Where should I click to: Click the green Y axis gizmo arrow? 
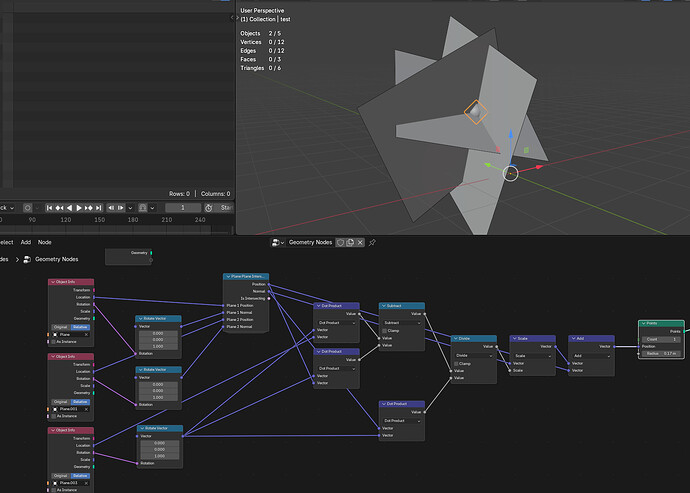(488, 165)
